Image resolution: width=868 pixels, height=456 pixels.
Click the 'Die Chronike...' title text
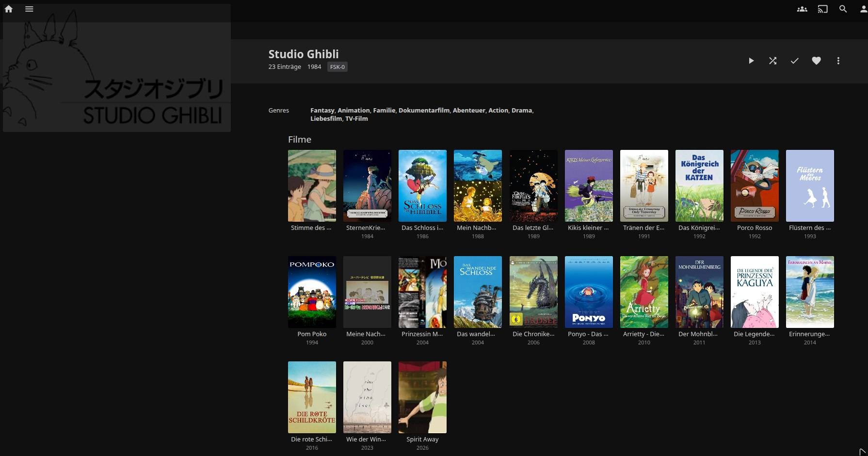tap(533, 334)
